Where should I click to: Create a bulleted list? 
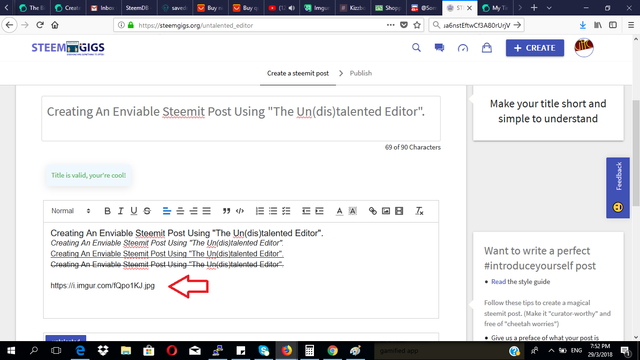click(x=273, y=211)
